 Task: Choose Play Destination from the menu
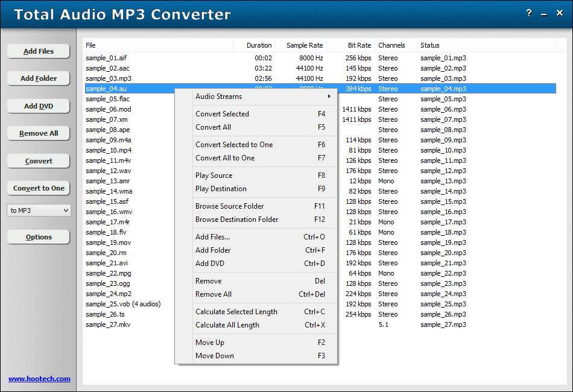click(263, 189)
